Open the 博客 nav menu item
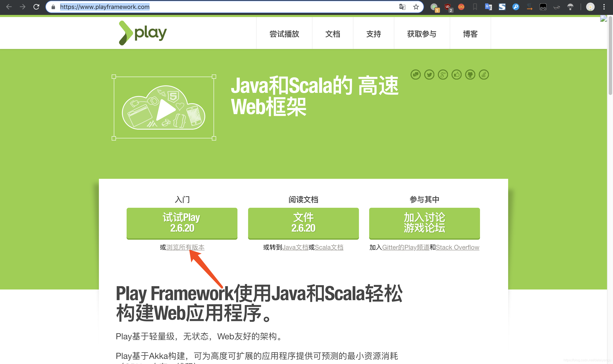 [470, 34]
